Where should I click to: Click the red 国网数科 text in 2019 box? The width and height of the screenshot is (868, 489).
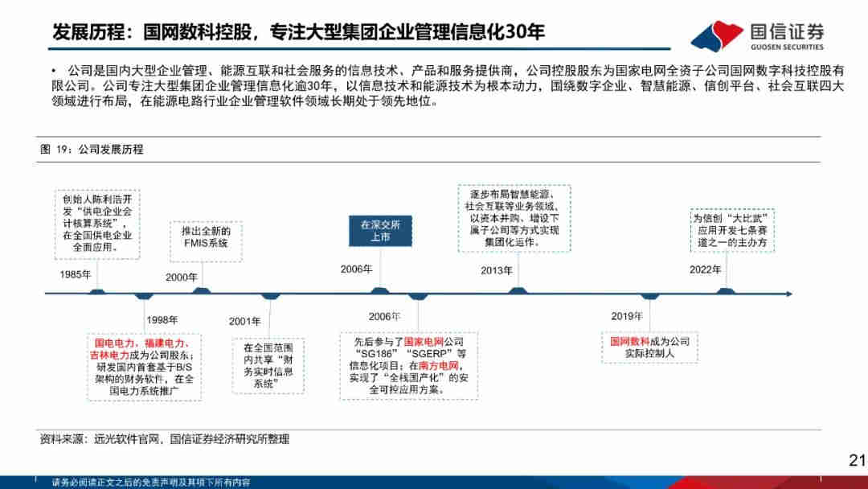click(x=629, y=341)
